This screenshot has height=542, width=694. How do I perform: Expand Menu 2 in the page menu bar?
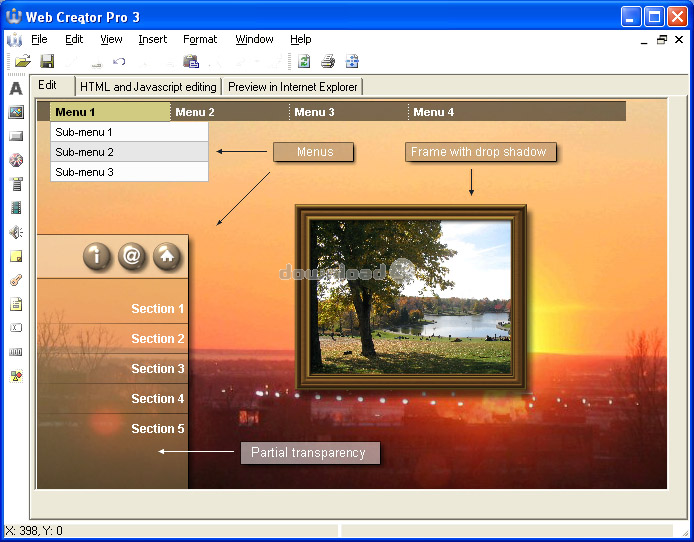coord(230,112)
